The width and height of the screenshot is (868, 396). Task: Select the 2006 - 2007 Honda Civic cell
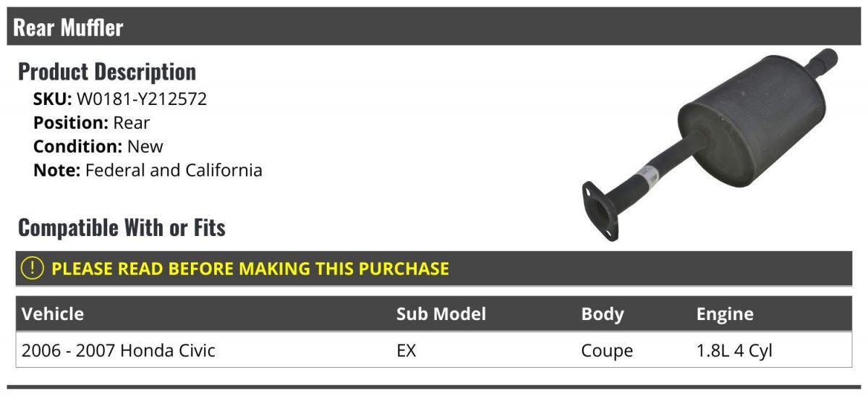coord(119,350)
